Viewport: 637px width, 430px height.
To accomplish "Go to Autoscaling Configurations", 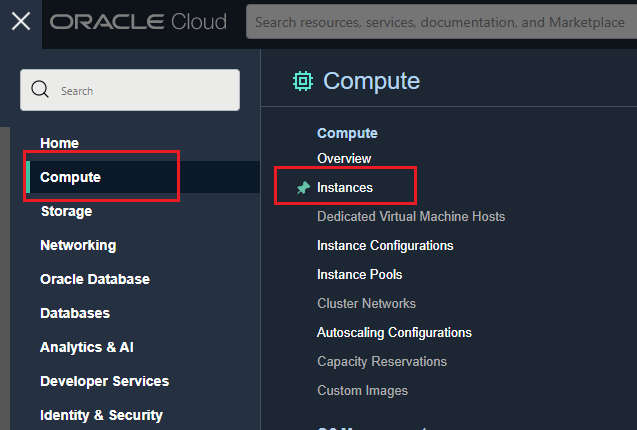I will (394, 332).
